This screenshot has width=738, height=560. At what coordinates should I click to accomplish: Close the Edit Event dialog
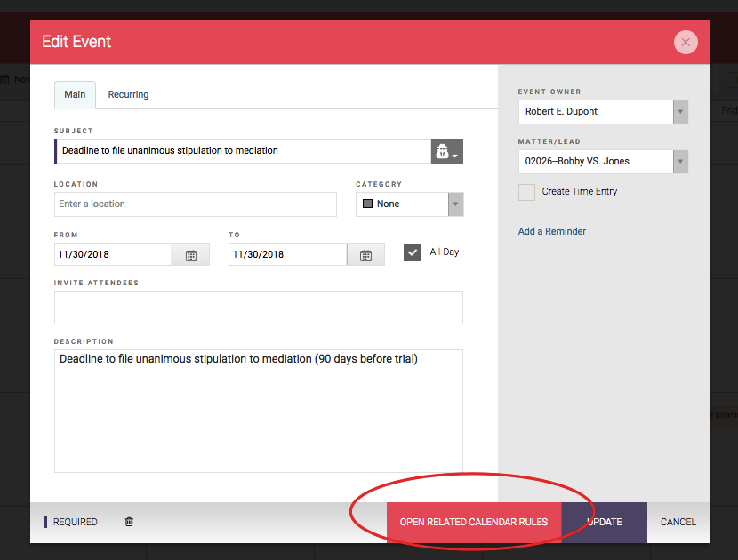[x=685, y=42]
